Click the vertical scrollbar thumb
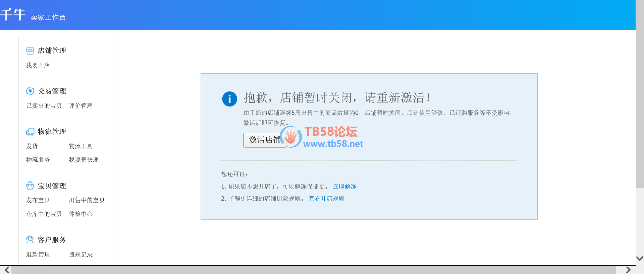Image resolution: width=644 pixels, height=274 pixels. (x=640, y=94)
